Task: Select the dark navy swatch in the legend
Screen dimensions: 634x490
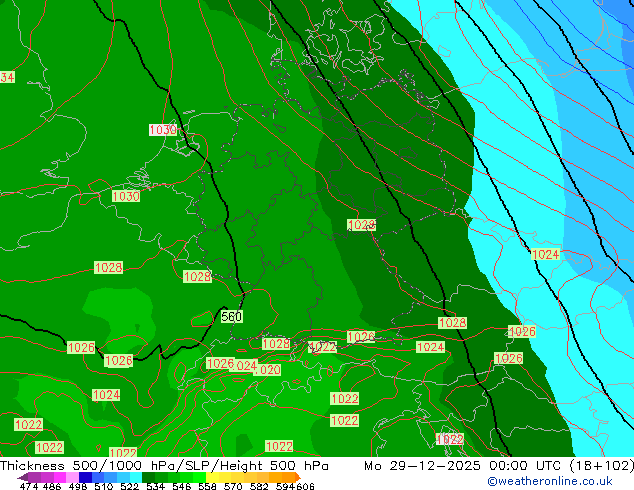Action: pos(85,477)
